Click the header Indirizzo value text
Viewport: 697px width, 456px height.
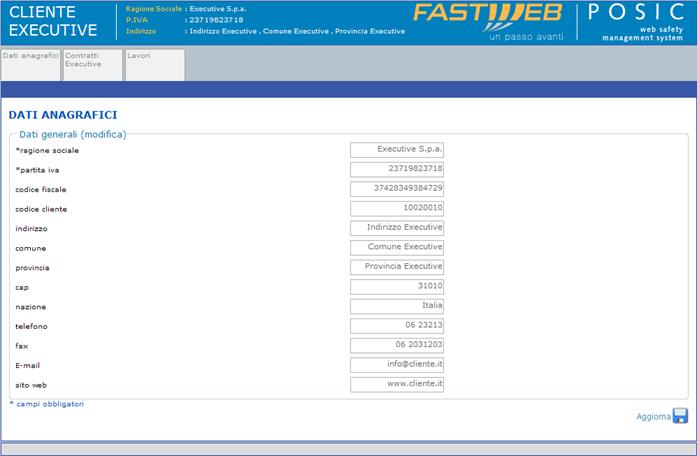pos(297,31)
